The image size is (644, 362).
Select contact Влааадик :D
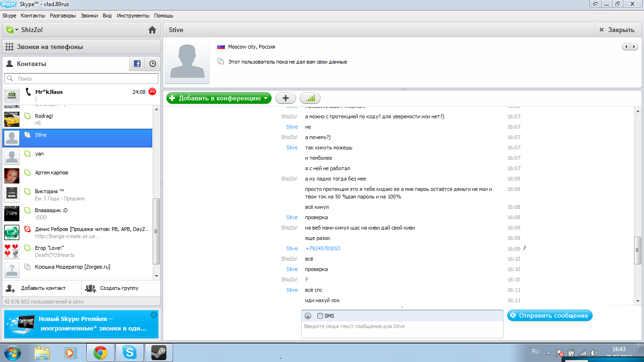(77, 214)
